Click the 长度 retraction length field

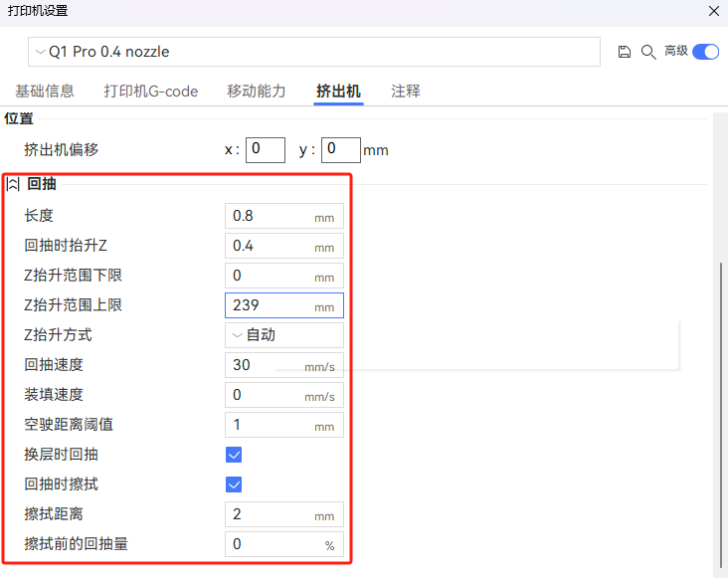pyautogui.click(x=271, y=216)
